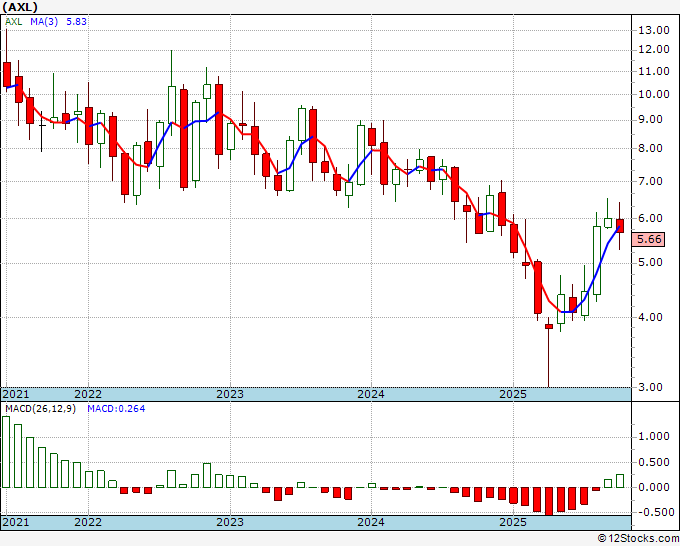Click the tallest first MACD histogram bar
This screenshot has height=546, width=680.
[x=6, y=452]
